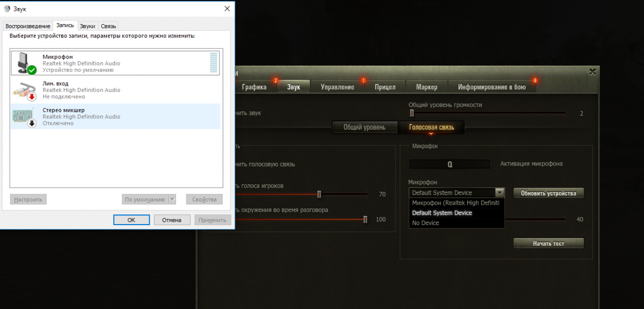The image size is (644, 309).
Task: Click the Звук window title speaker icon
Action: pos(6,9)
